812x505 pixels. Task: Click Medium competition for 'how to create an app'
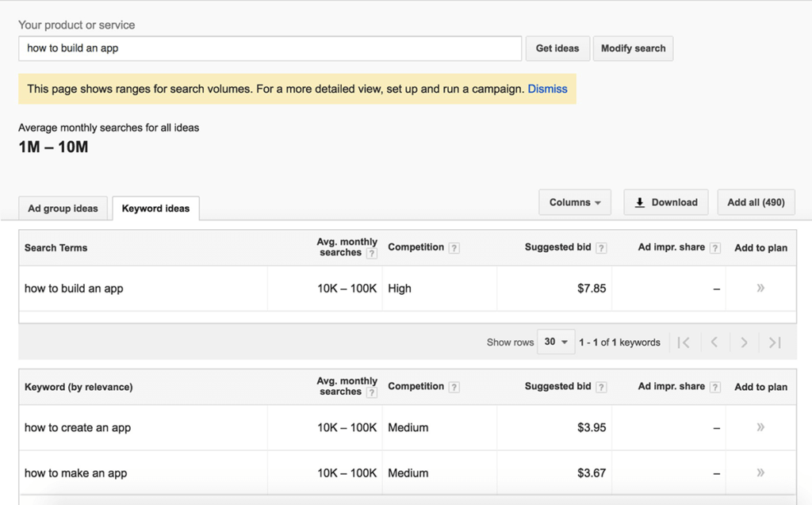408,427
